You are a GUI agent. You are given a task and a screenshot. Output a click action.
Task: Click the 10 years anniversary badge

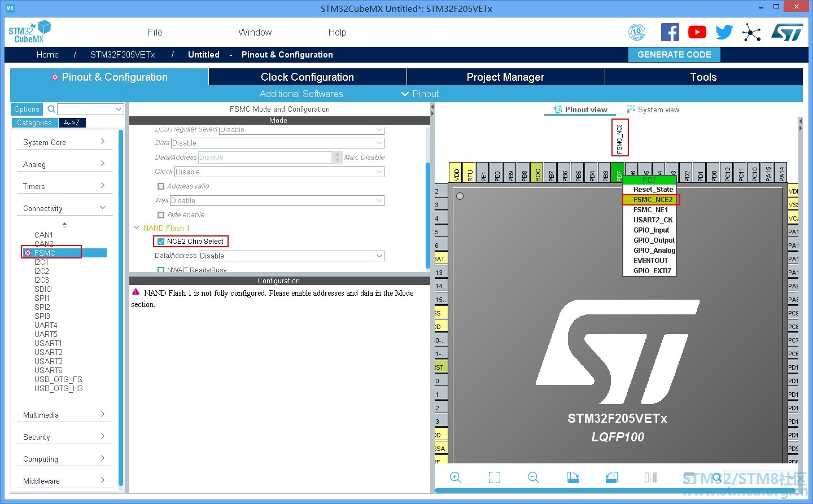(637, 32)
